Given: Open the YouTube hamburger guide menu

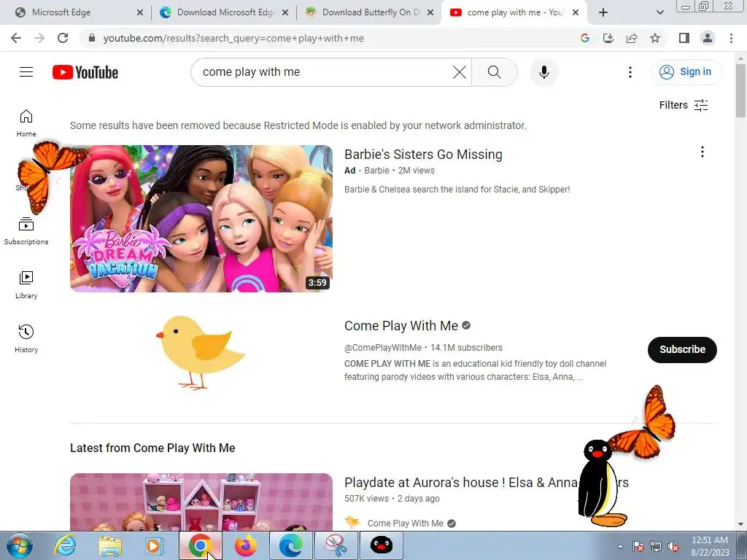Looking at the screenshot, I should tap(26, 72).
